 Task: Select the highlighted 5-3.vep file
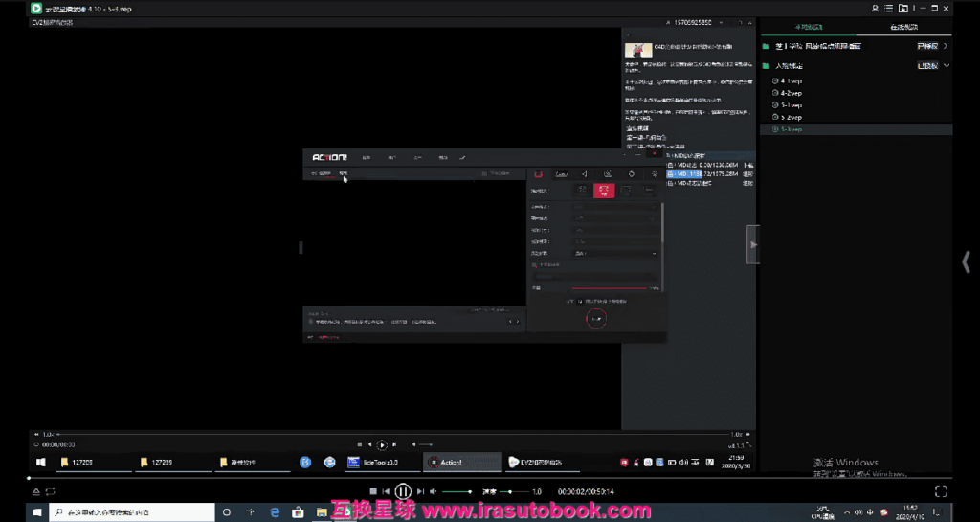(x=857, y=129)
